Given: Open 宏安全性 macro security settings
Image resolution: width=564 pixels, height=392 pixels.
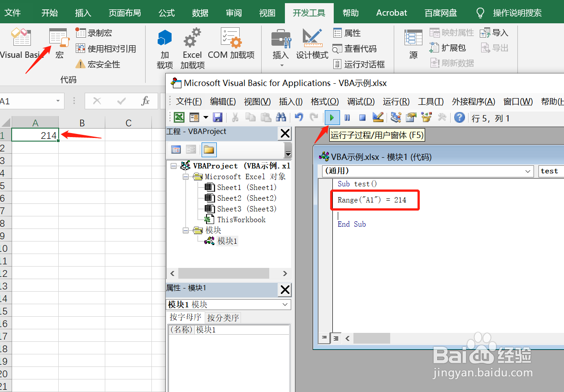Looking at the screenshot, I should 98,64.
